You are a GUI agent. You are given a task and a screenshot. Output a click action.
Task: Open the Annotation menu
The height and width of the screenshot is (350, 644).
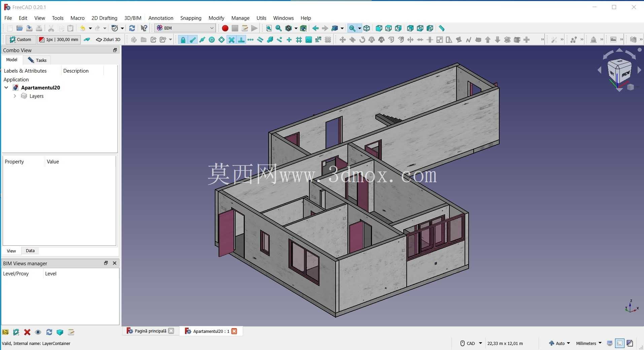tap(161, 18)
